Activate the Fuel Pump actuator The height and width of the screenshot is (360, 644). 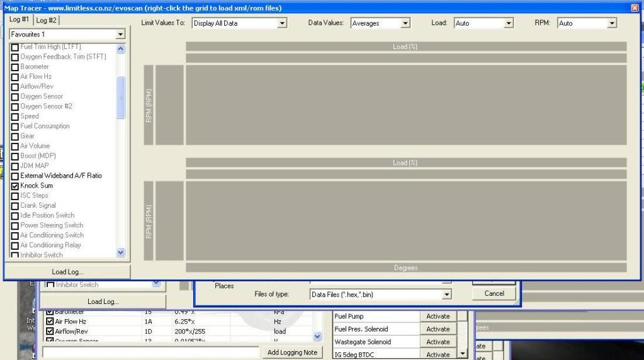point(438,316)
